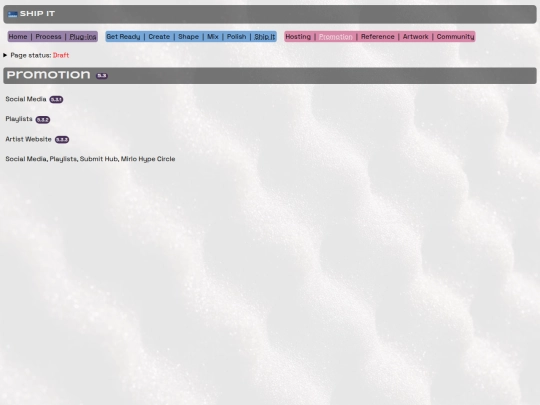Open the Plug-ins nav link

click(83, 37)
